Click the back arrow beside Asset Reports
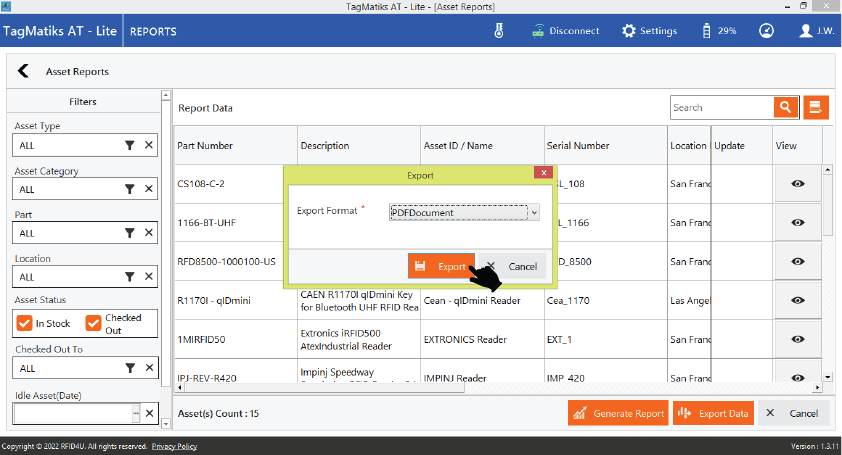 tap(23, 72)
